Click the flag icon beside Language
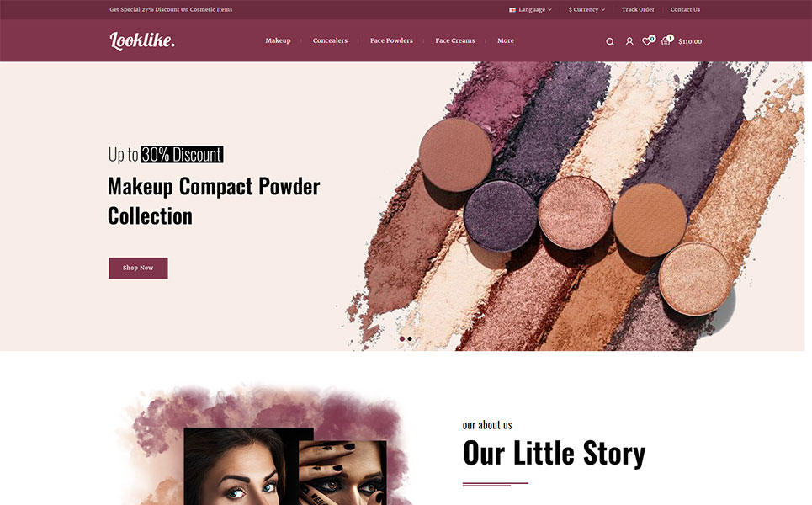This screenshot has width=812, height=505. [x=512, y=10]
